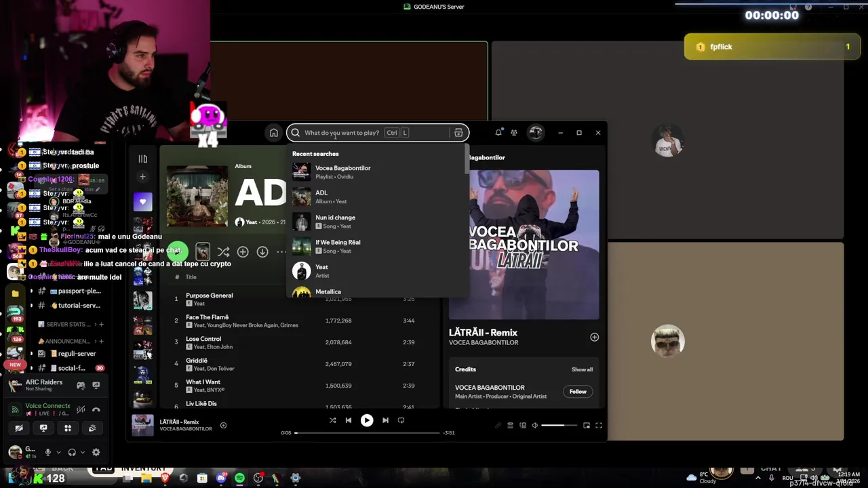
Task: Toggle Discord camera
Action: point(19,428)
